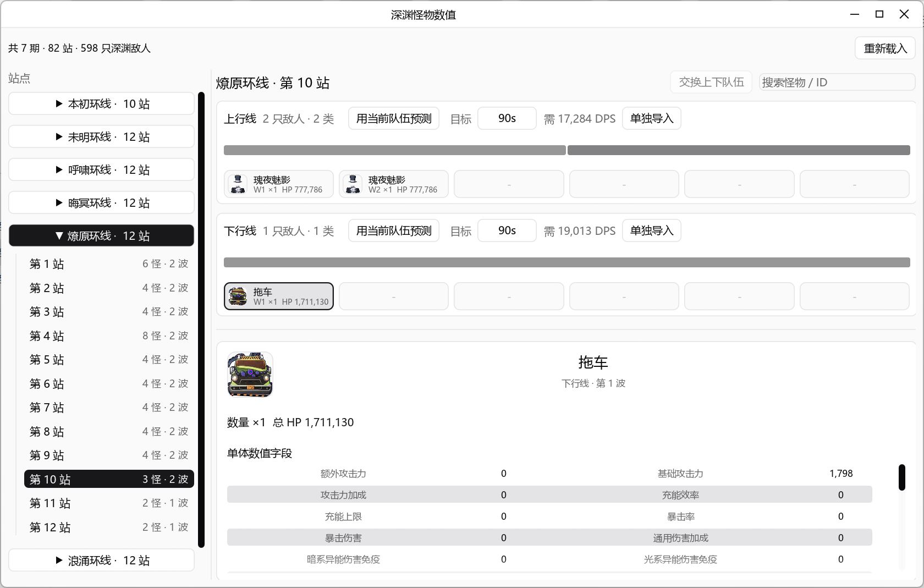The height and width of the screenshot is (588, 924).
Task: Expand the 浪涌环线 · 12 站 group
Action: click(102, 560)
